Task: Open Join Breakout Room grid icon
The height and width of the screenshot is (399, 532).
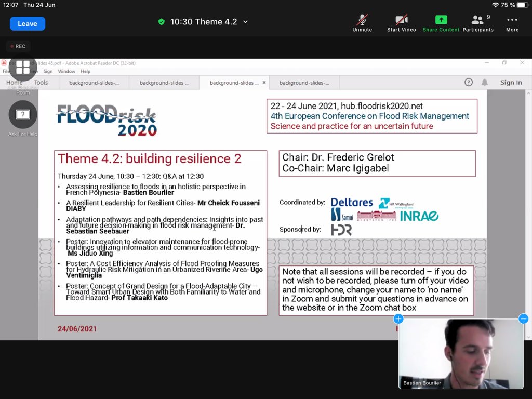Action: coord(23,67)
